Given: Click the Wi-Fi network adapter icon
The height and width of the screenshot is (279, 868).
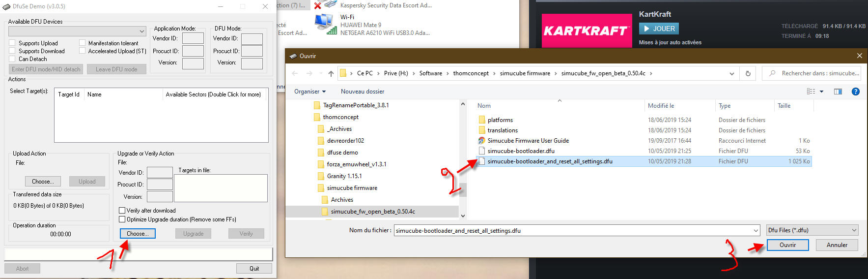Looking at the screenshot, I should pos(325,25).
